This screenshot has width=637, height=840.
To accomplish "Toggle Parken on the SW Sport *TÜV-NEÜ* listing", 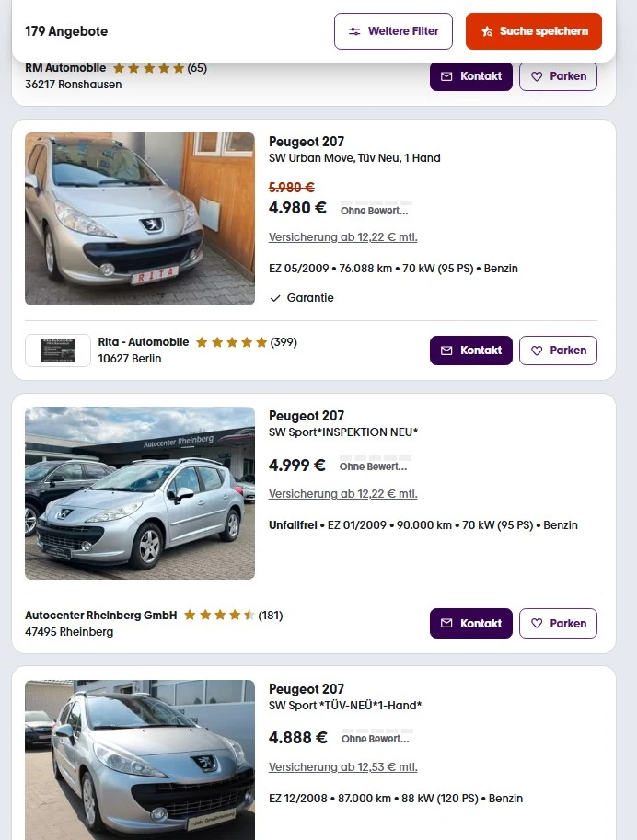I will [x=558, y=833].
